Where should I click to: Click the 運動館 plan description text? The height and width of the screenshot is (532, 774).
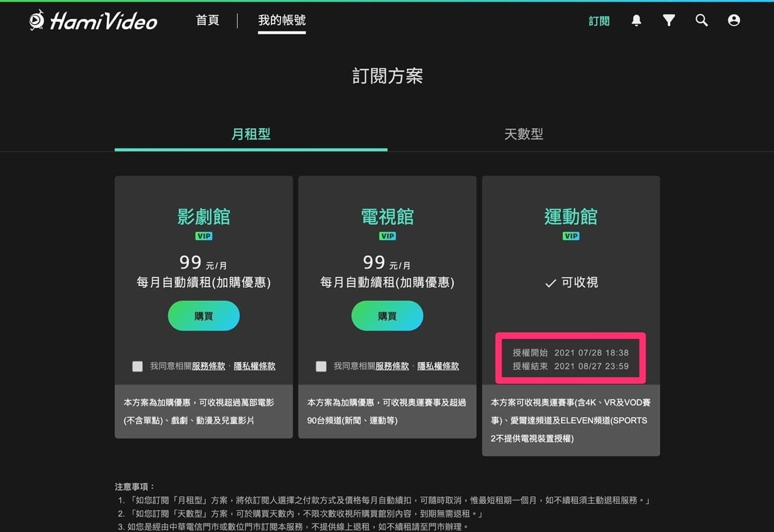[x=570, y=420]
